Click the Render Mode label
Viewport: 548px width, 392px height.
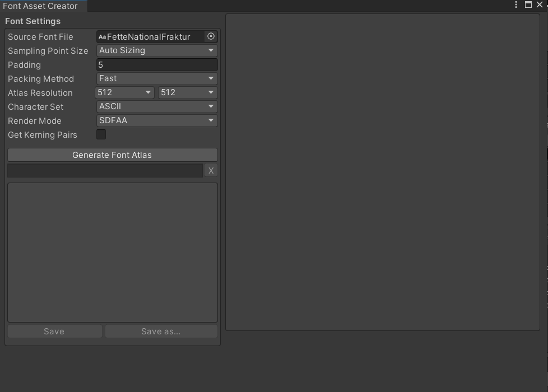[x=35, y=120]
